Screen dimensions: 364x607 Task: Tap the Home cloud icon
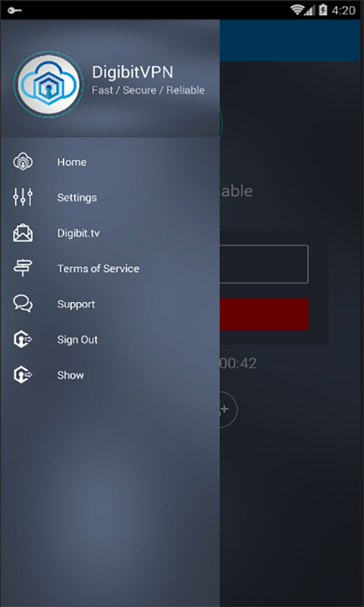23,162
